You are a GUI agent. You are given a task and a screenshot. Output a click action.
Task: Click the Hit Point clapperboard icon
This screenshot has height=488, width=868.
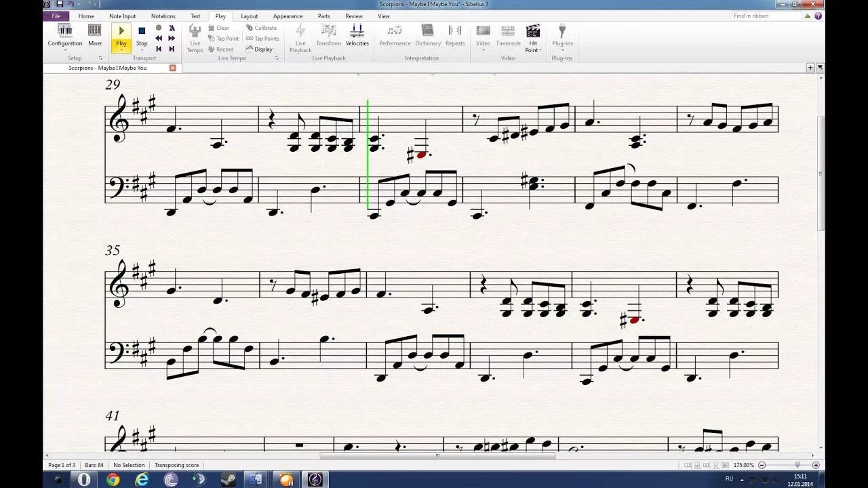(x=533, y=30)
